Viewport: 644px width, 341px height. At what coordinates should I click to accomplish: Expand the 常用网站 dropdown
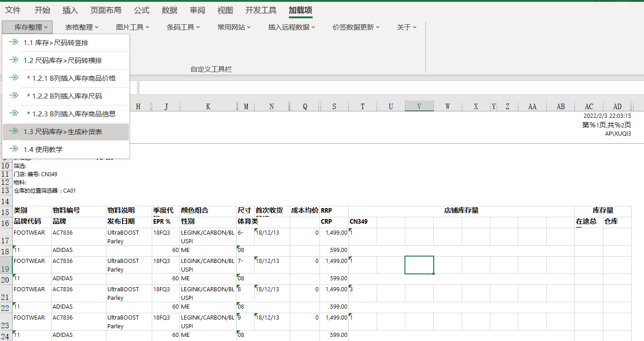(x=234, y=27)
